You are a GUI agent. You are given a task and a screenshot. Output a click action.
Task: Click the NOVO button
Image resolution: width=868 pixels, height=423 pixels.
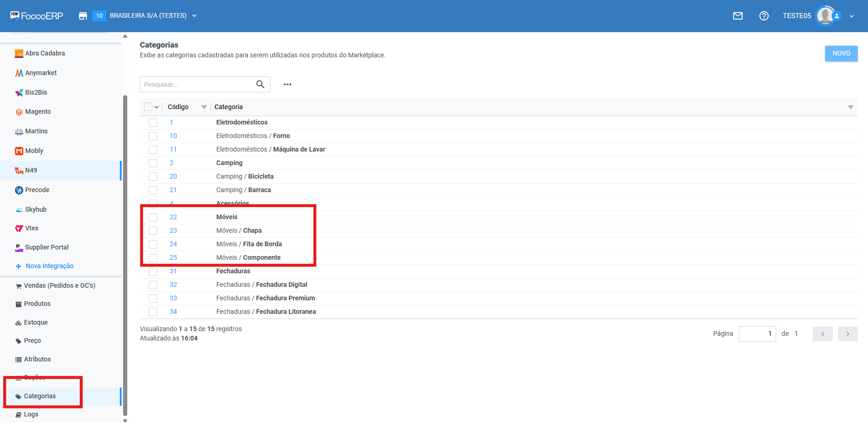pos(841,53)
